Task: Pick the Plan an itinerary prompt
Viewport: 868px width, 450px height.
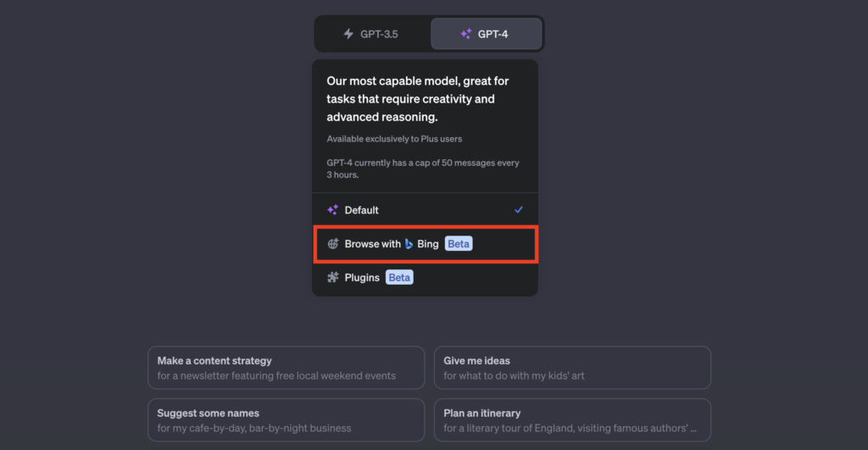Action: pos(572,420)
